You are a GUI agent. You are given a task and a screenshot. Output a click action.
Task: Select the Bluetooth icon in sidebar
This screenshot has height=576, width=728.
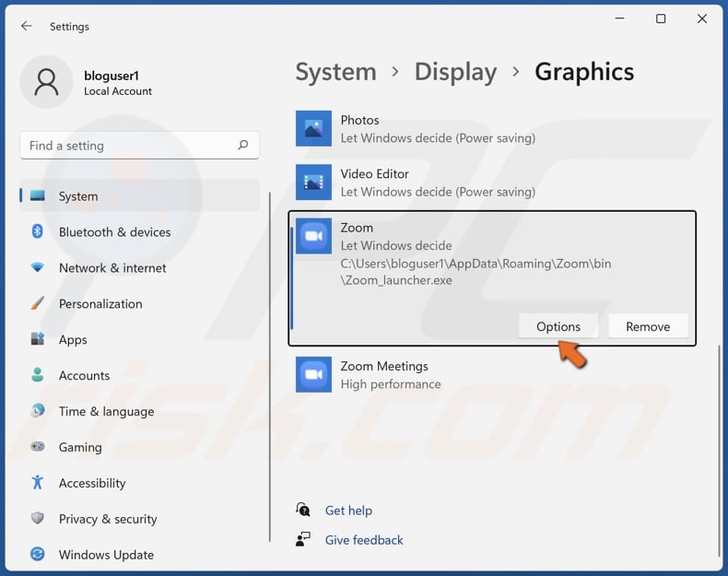pyautogui.click(x=38, y=231)
